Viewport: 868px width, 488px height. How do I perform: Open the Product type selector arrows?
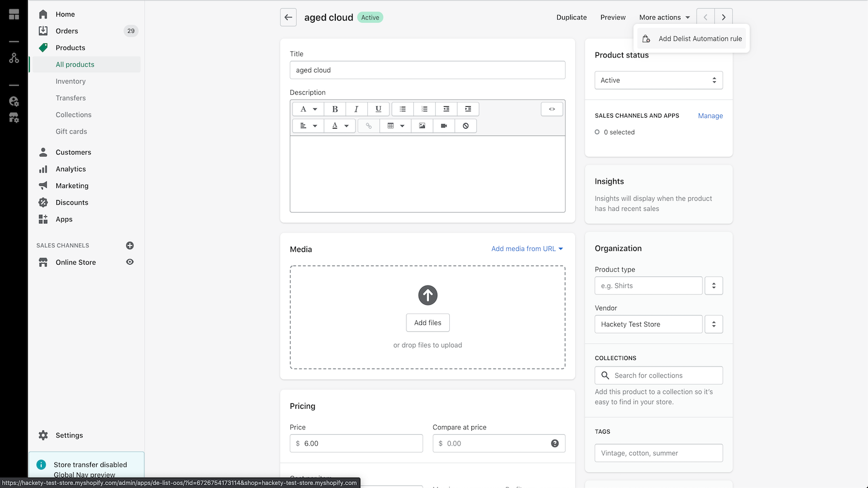pyautogui.click(x=714, y=286)
